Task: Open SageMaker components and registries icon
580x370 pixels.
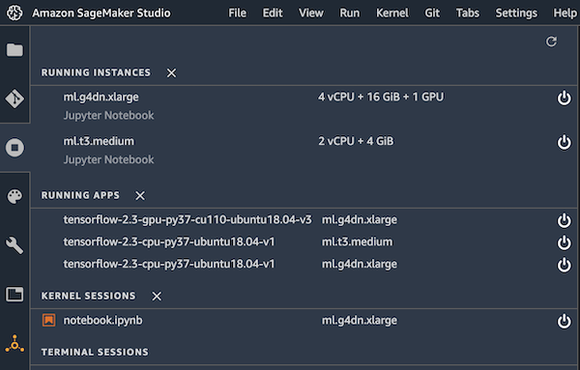Action: click(x=14, y=344)
